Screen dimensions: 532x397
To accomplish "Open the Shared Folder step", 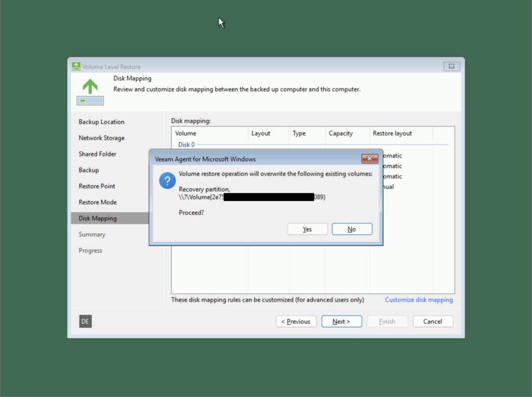I will click(x=97, y=154).
